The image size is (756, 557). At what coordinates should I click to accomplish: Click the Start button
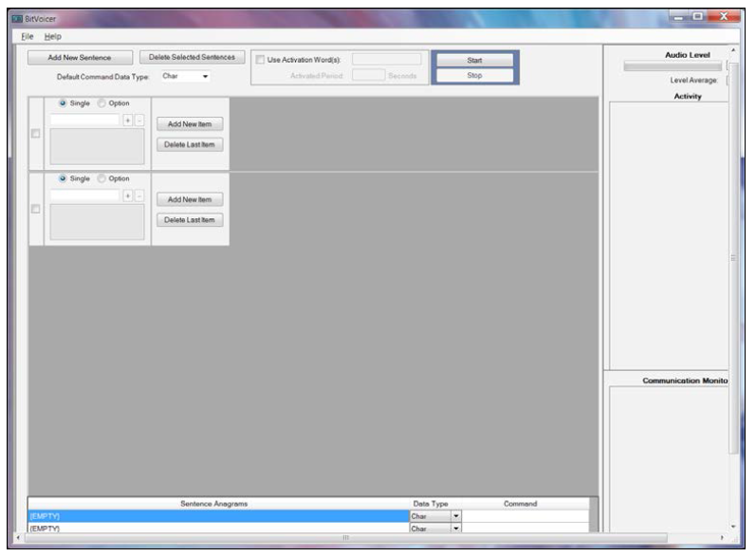pyautogui.click(x=475, y=60)
